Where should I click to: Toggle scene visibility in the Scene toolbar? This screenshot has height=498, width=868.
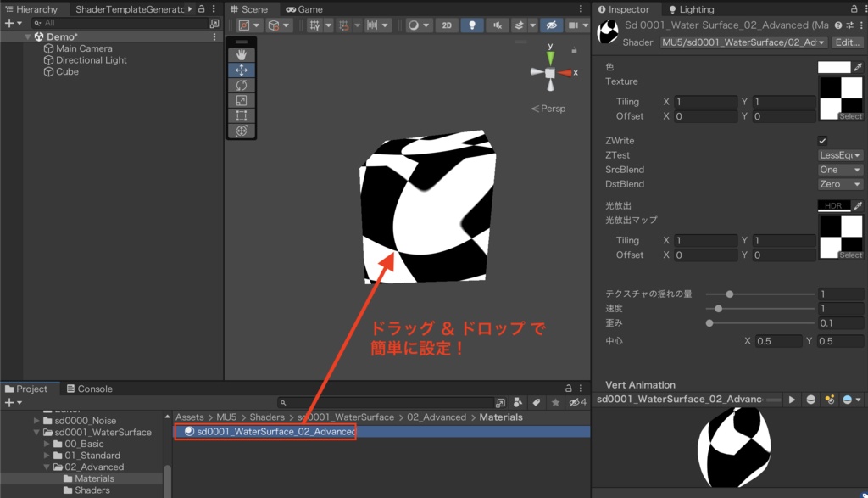[552, 25]
